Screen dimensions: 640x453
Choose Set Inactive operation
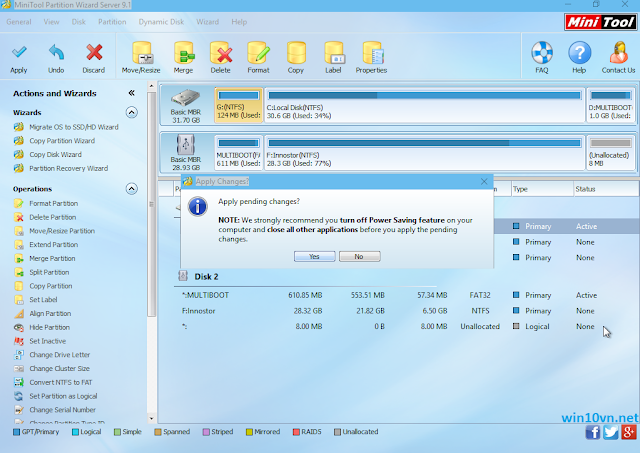pyautogui.click(x=48, y=341)
